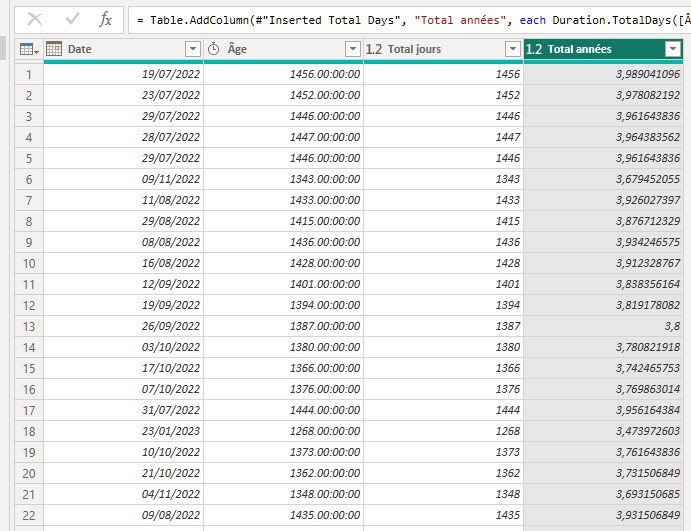Select Âge cell 1268.00:00:00
Viewport: 691px width, 531px height.
[283, 431]
